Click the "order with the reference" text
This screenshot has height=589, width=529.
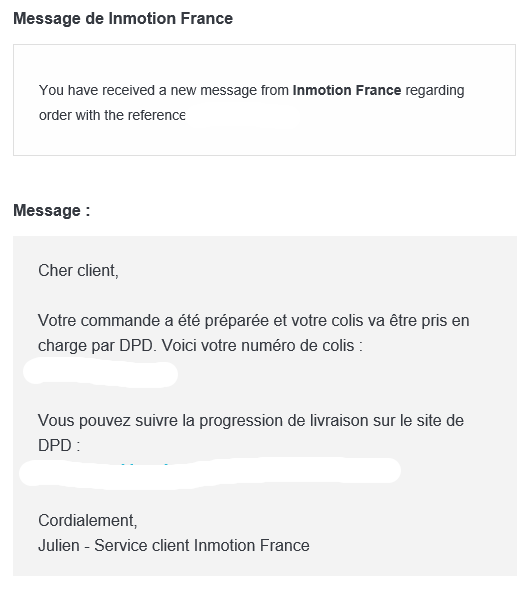click(x=112, y=115)
